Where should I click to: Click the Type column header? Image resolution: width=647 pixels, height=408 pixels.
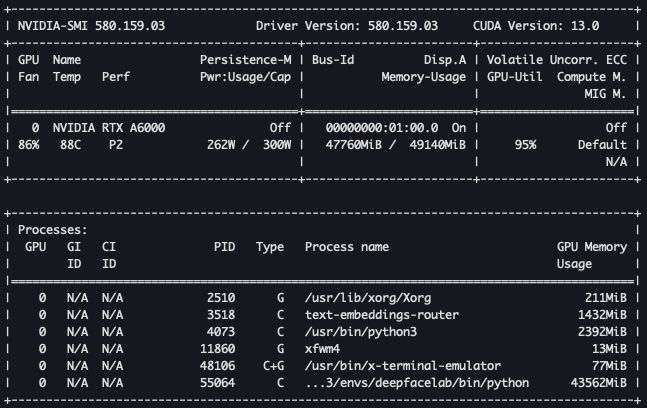[270, 247]
